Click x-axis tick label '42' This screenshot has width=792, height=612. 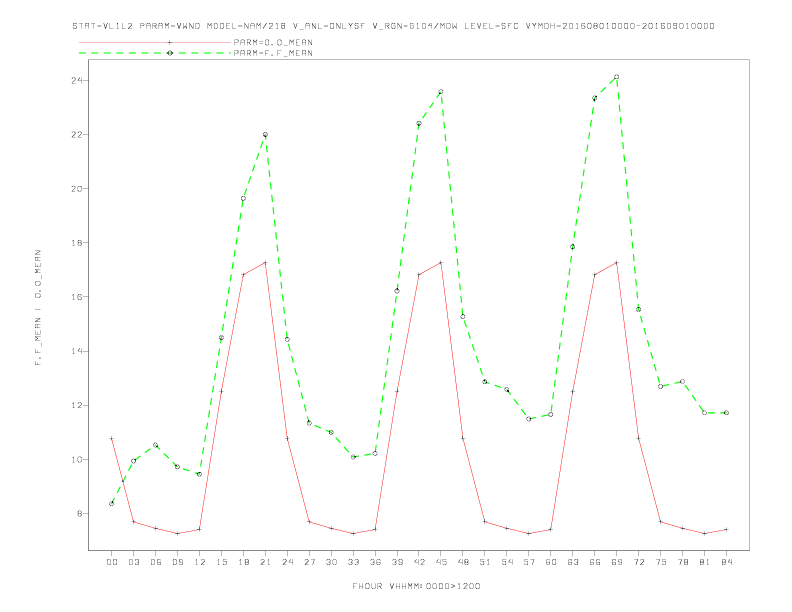[419, 562]
